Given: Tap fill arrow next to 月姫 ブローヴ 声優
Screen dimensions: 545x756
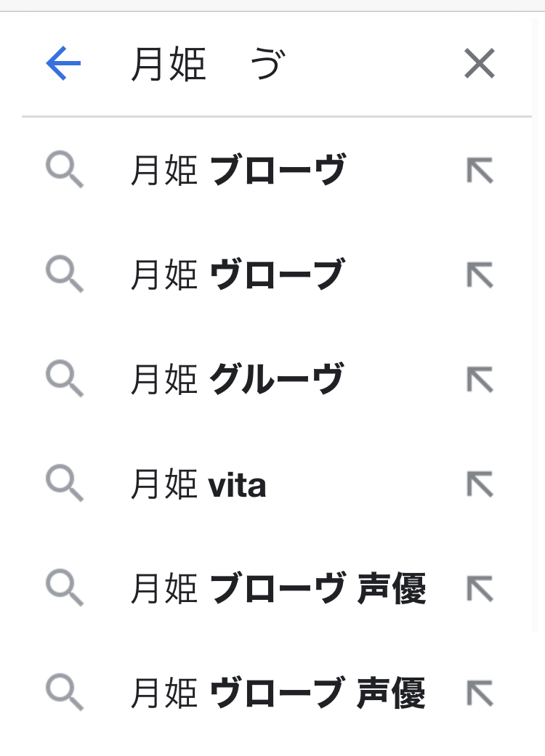Looking at the screenshot, I should coord(480,589).
